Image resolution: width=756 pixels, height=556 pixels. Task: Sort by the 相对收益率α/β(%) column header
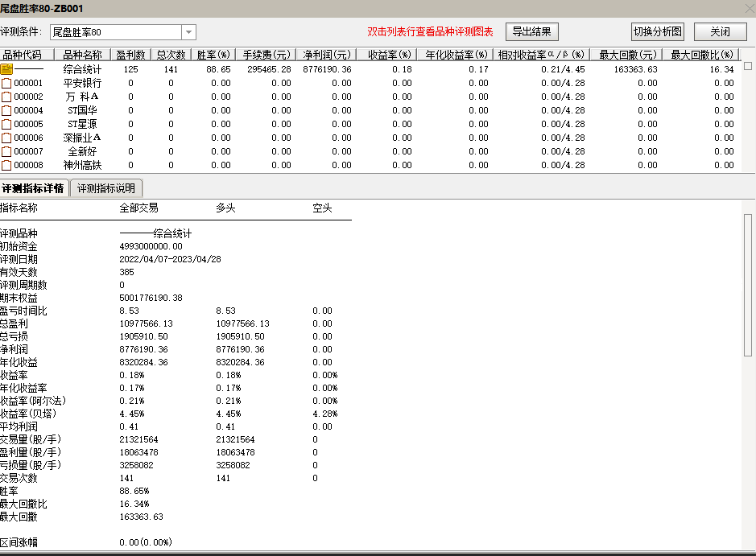pos(542,55)
